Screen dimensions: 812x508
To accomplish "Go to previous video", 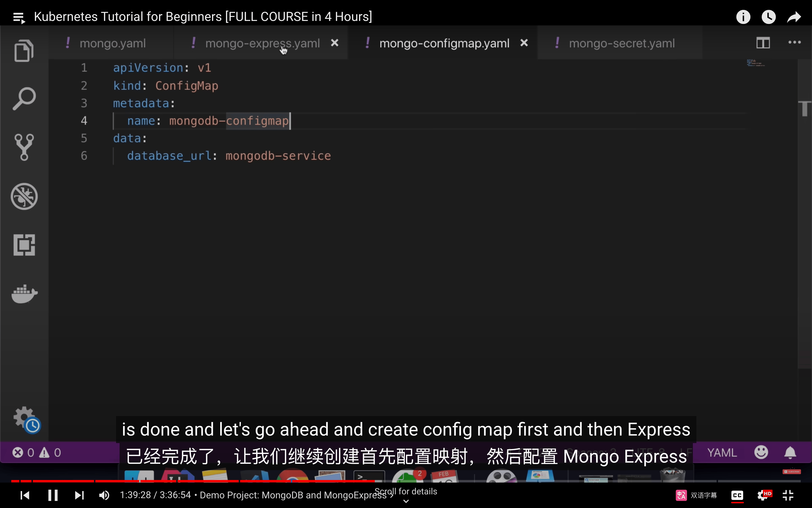I will tap(25, 495).
